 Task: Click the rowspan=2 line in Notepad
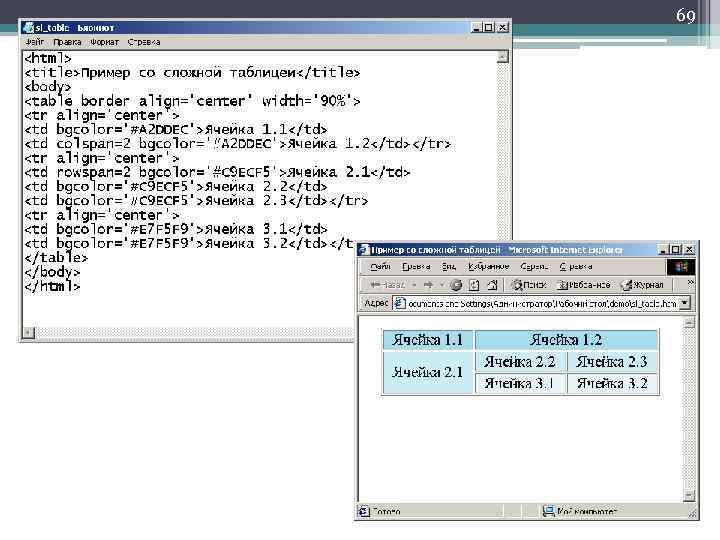click(x=217, y=172)
